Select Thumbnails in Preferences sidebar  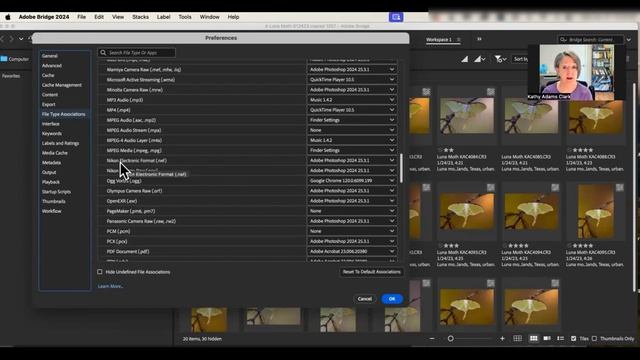[53, 201]
